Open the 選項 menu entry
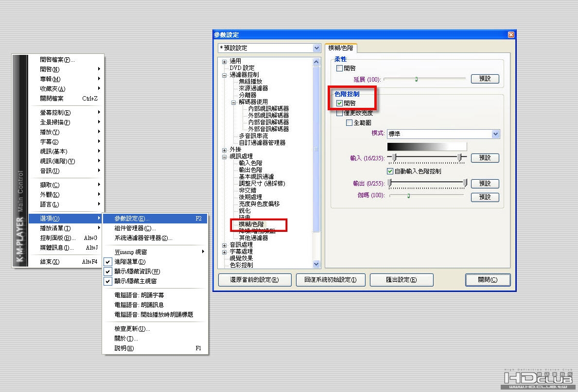 click(65, 219)
